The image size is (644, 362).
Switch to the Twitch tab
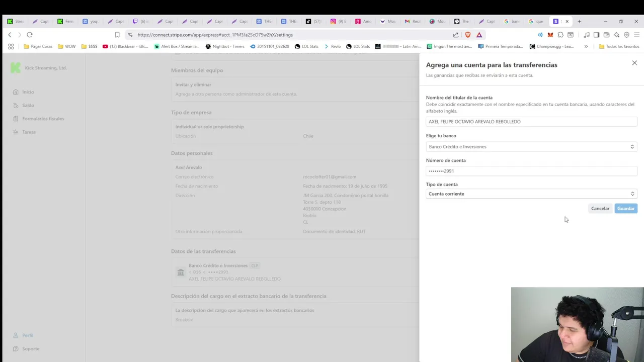click(141, 22)
